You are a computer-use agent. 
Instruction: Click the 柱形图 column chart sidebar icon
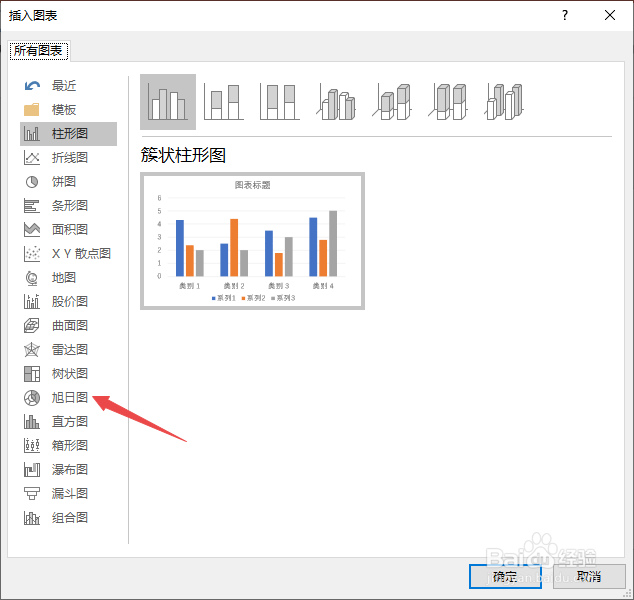pyautogui.click(x=32, y=134)
